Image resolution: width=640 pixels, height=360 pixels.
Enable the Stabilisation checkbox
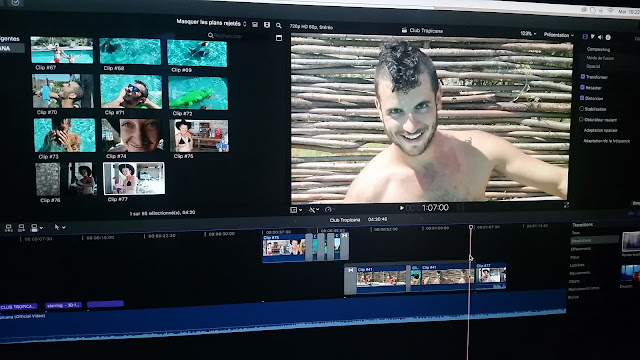(581, 109)
